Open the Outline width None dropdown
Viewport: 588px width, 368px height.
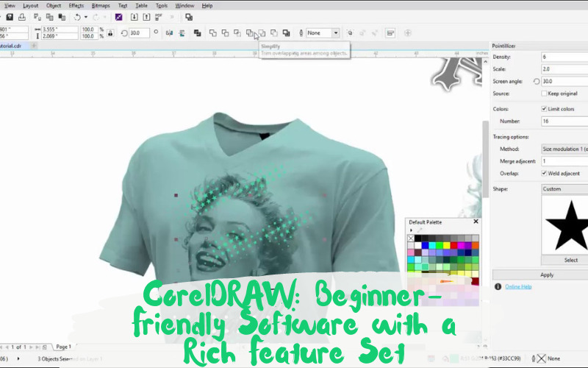[336, 33]
